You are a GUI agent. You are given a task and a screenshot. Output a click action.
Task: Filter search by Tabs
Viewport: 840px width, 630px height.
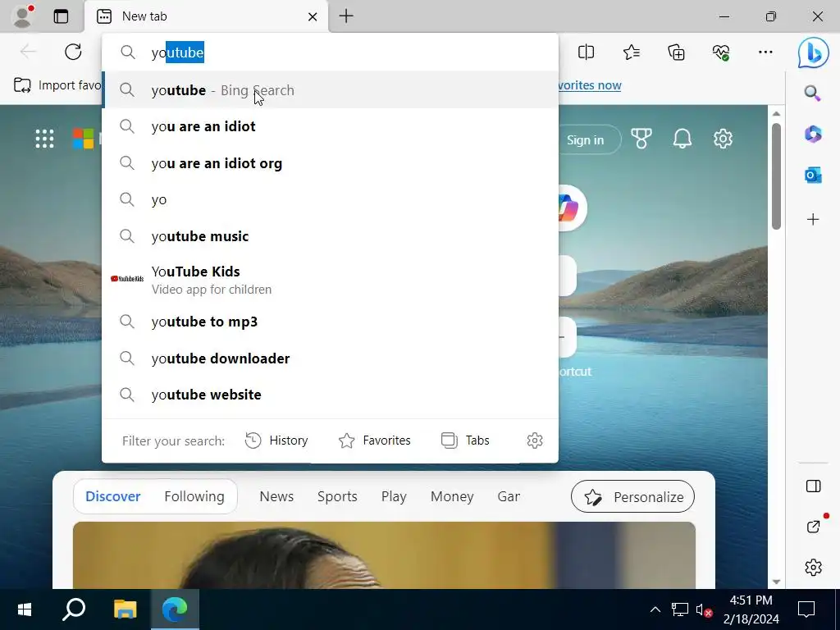(x=465, y=441)
